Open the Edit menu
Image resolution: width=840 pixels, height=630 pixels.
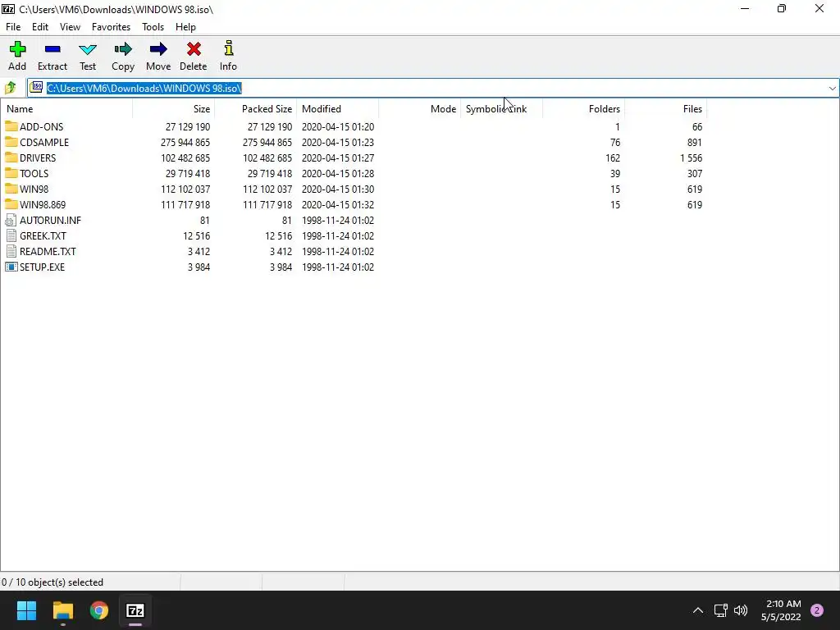(x=40, y=27)
